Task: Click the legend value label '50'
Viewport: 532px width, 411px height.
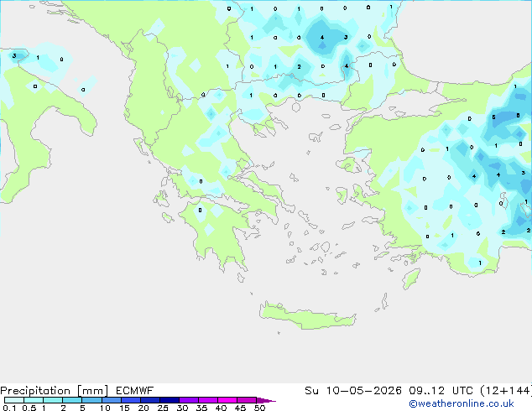Action: pos(259,408)
